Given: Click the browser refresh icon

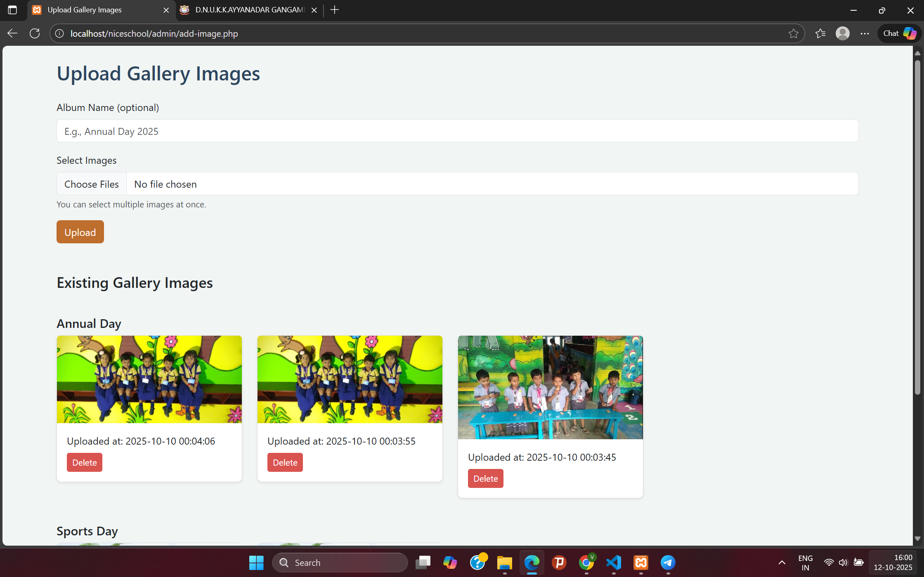Looking at the screenshot, I should tap(35, 33).
